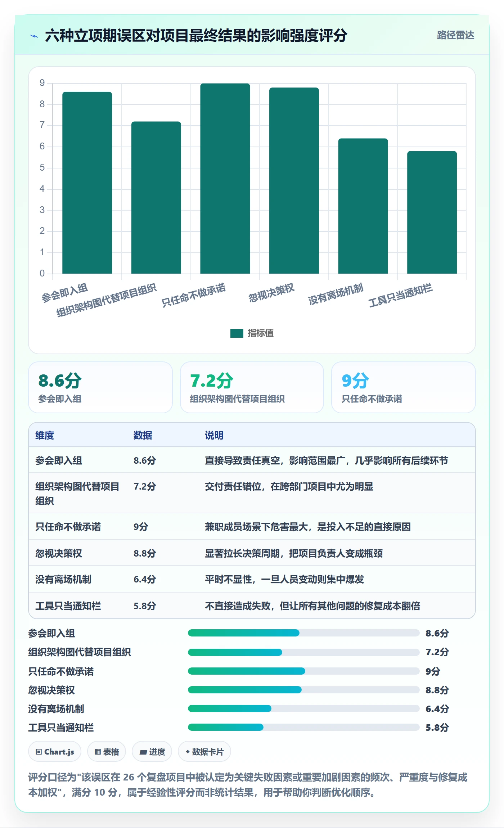Click the 6.4分 value beside the progress bar
The width and height of the screenshot is (504, 828).
[437, 709]
